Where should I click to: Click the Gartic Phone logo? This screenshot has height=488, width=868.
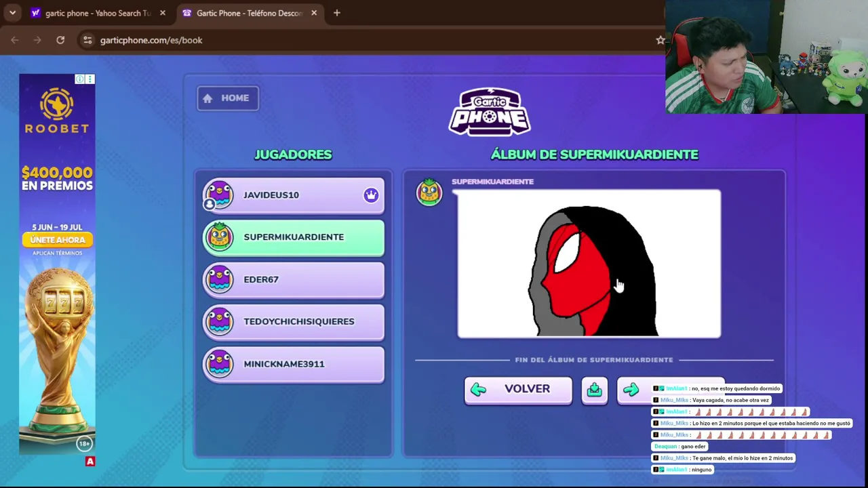coord(490,111)
